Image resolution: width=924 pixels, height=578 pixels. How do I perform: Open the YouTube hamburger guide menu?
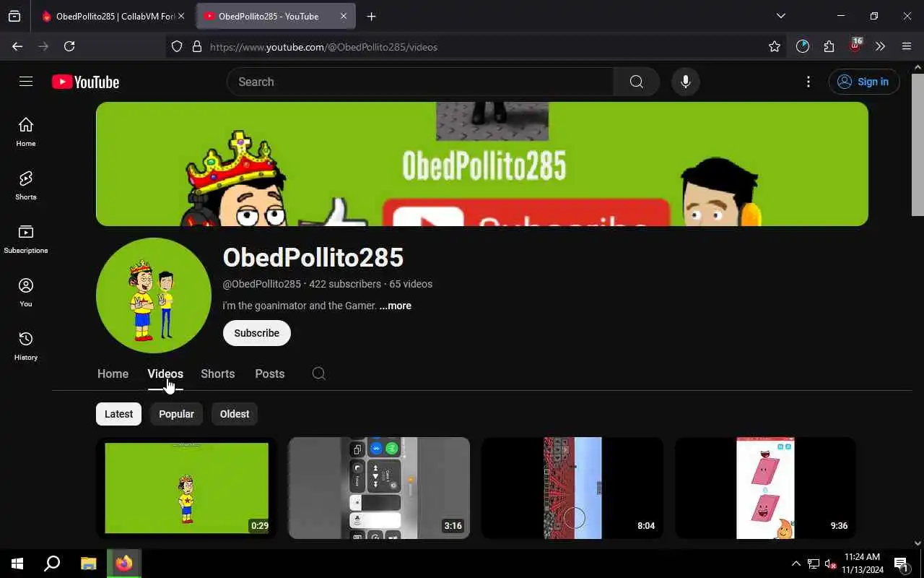pos(26,82)
